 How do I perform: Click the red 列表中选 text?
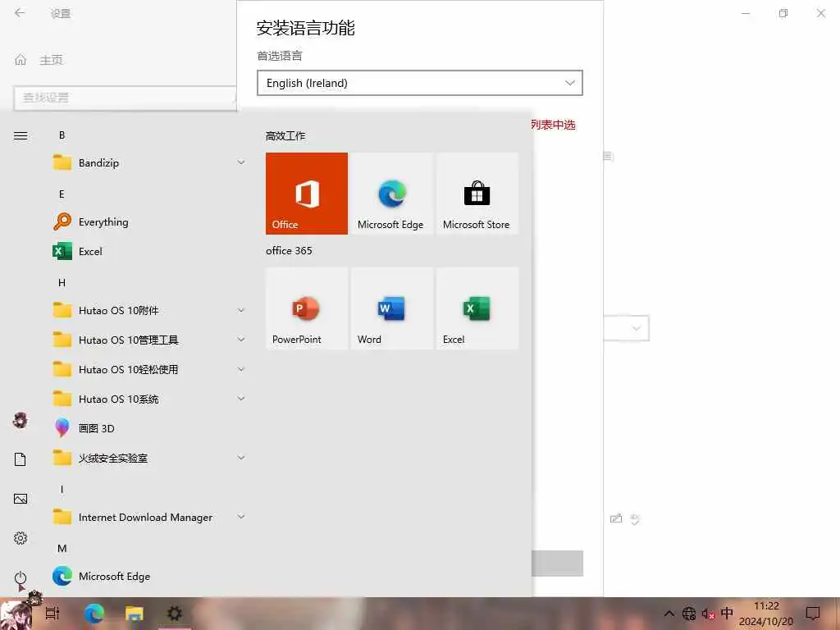tap(553, 125)
